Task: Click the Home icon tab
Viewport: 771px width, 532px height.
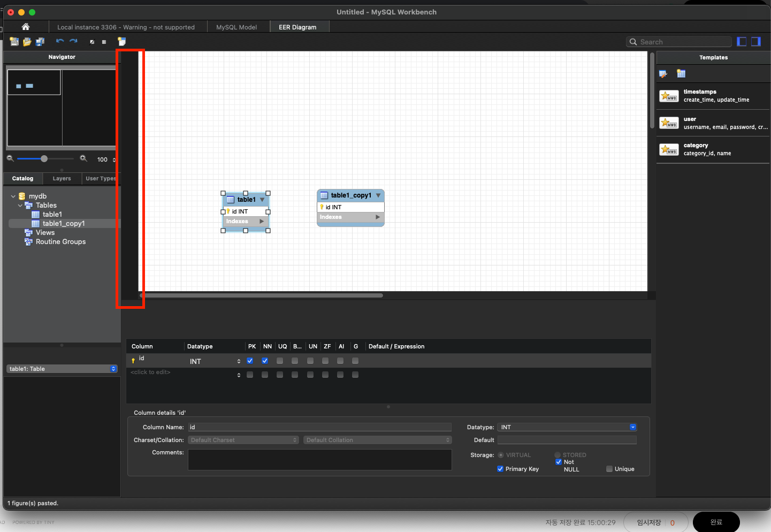Action: click(26, 27)
